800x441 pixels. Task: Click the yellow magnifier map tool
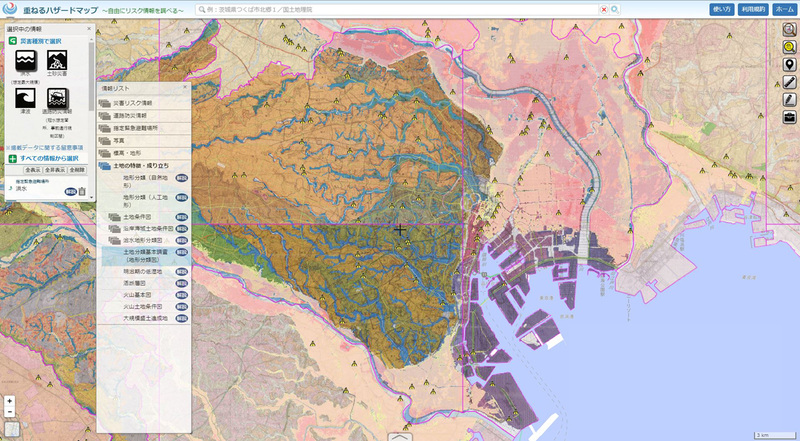(x=789, y=47)
